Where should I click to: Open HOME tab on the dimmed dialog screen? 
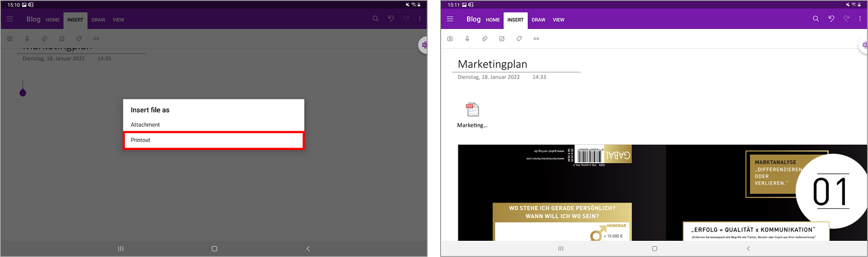coord(53,20)
